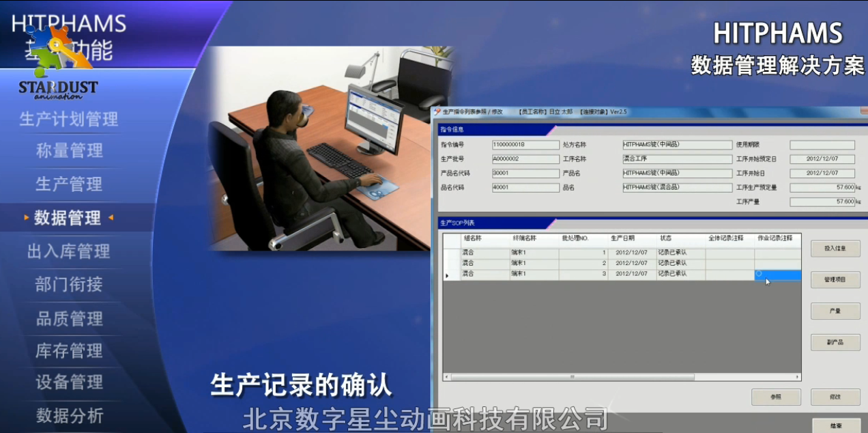Image resolution: width=868 pixels, height=433 pixels.
Task: Navigate to 出入库管理 in the sidebar
Action: click(69, 251)
